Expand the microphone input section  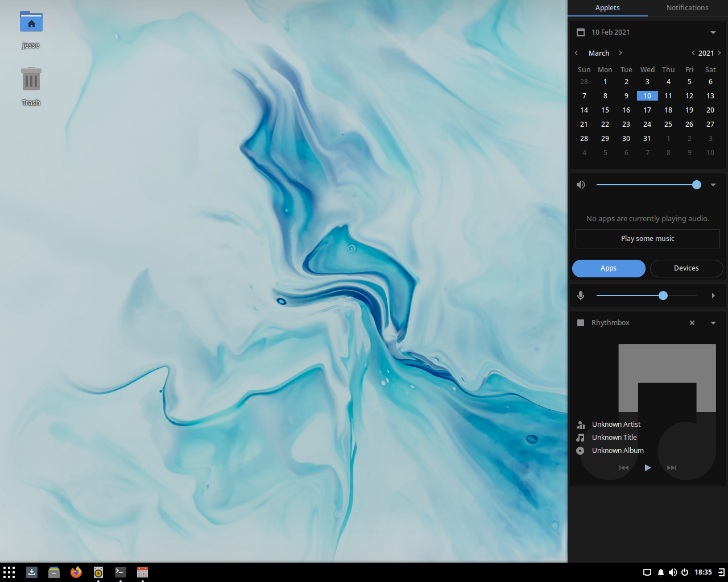(x=713, y=296)
